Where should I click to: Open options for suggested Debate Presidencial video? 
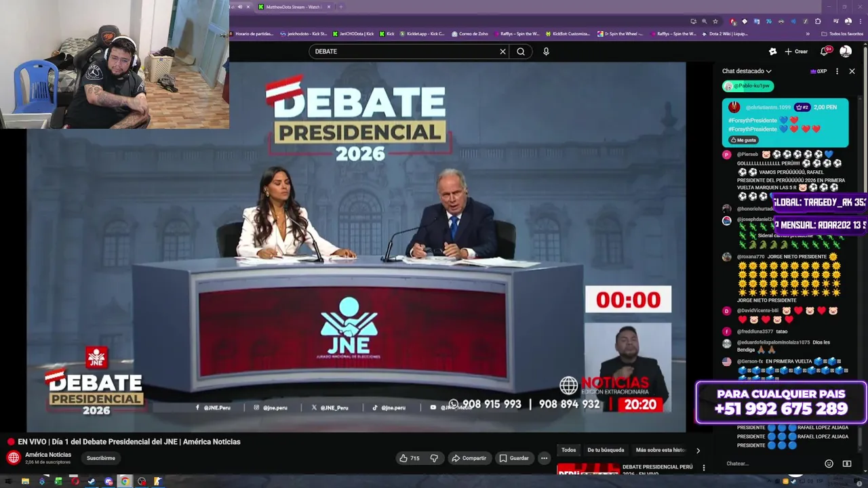(x=703, y=468)
